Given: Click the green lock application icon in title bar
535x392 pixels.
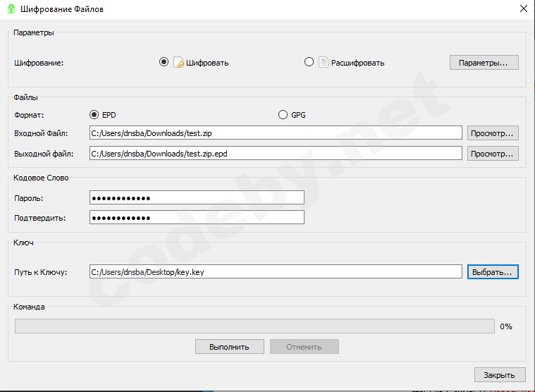Looking at the screenshot, I should tap(11, 9).
